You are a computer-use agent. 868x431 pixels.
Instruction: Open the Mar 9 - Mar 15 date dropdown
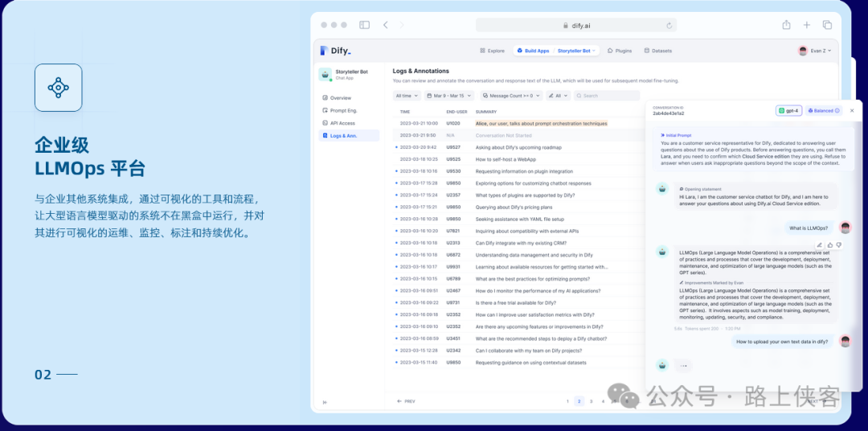(449, 96)
